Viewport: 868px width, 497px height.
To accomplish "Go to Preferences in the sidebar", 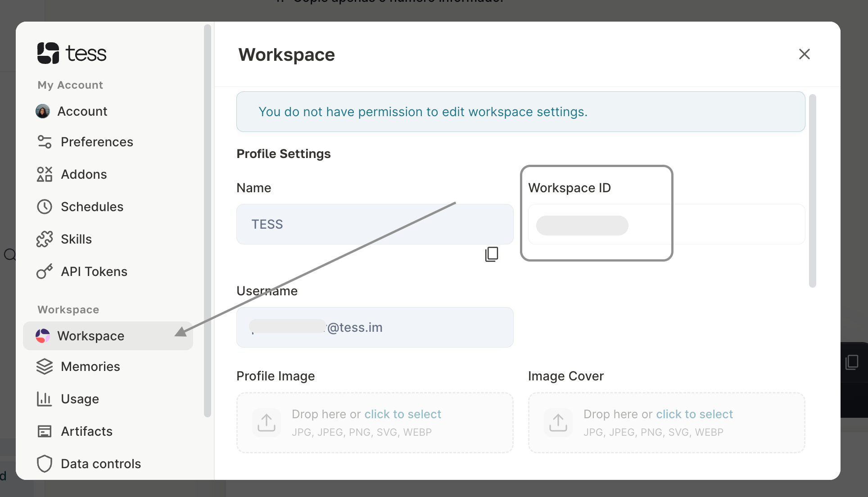I will (x=108, y=142).
